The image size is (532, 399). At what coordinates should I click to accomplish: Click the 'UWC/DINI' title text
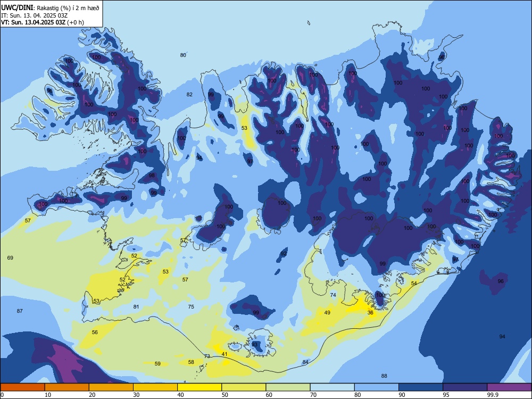pos(18,7)
